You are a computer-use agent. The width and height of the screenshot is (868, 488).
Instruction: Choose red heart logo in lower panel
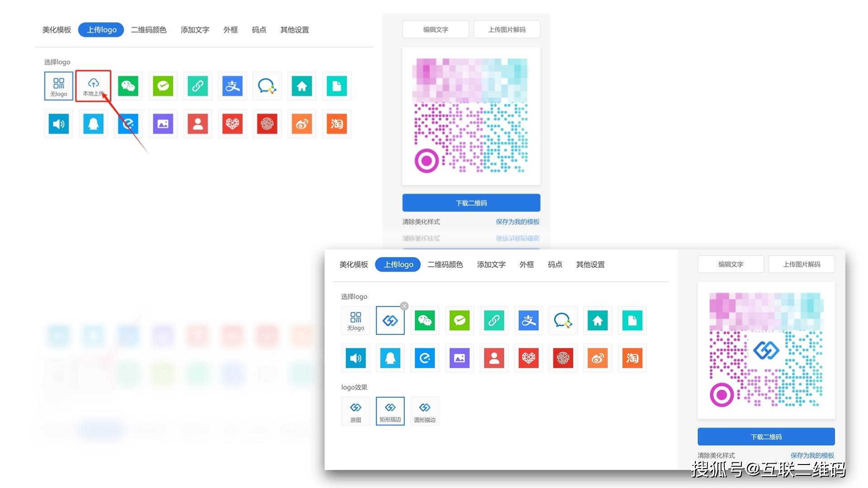[528, 358]
